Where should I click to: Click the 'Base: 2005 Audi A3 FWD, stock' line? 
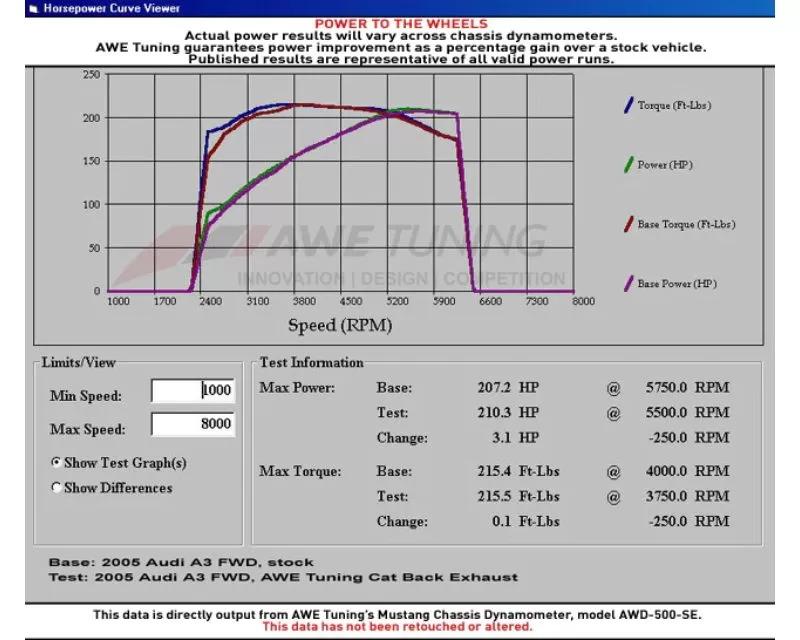click(181, 562)
